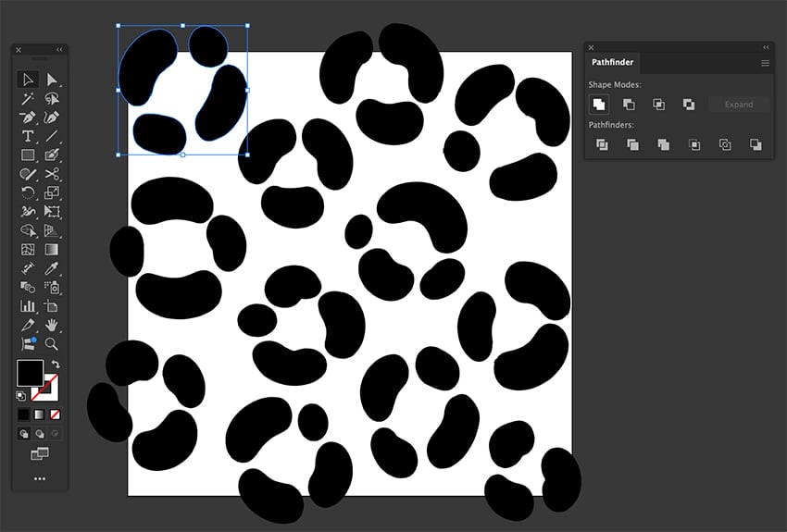Apply Exclude shape mode

click(689, 105)
